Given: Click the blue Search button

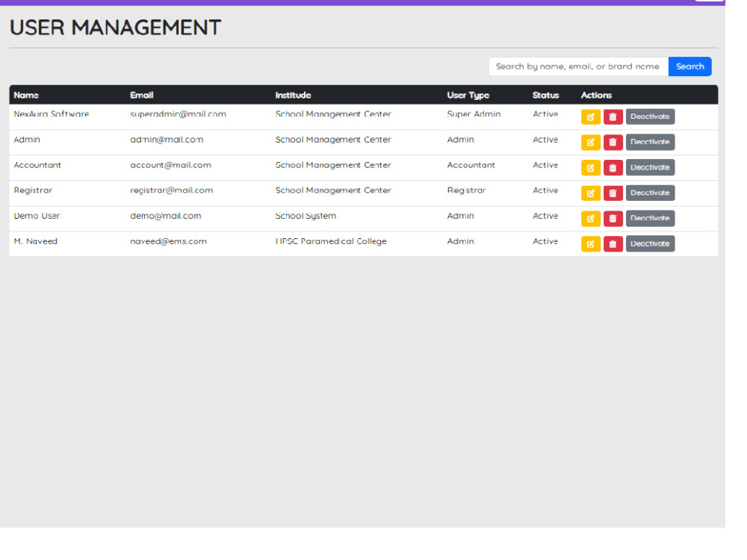Looking at the screenshot, I should (x=689, y=66).
